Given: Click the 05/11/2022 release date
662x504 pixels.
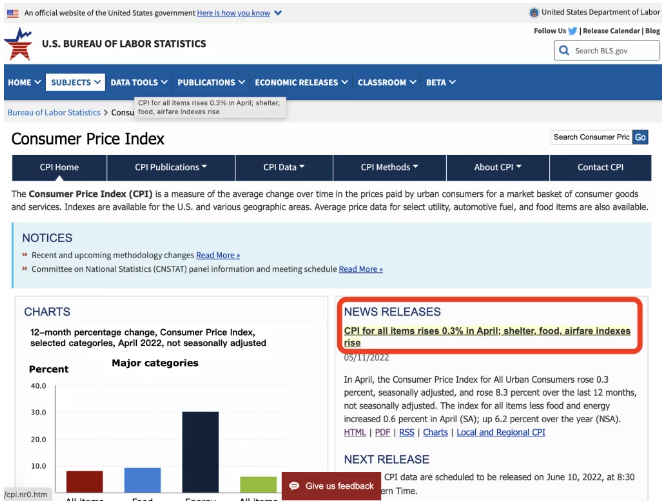Looking at the screenshot, I should point(366,358).
